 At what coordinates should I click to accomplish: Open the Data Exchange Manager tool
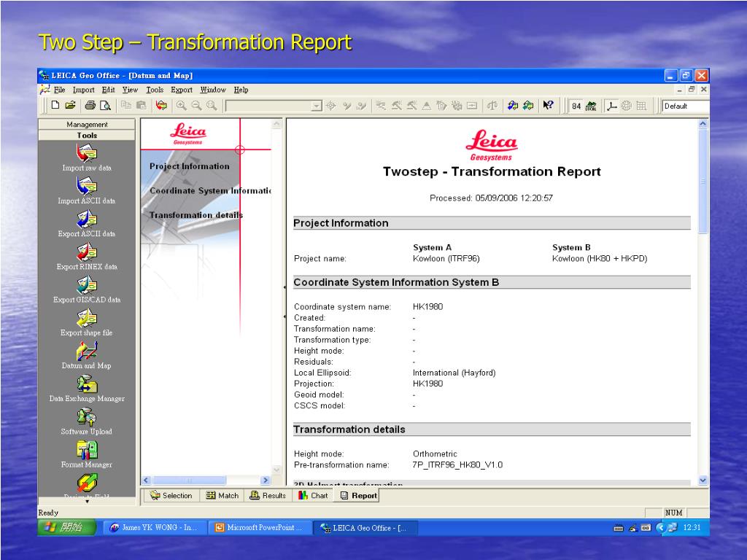(87, 389)
